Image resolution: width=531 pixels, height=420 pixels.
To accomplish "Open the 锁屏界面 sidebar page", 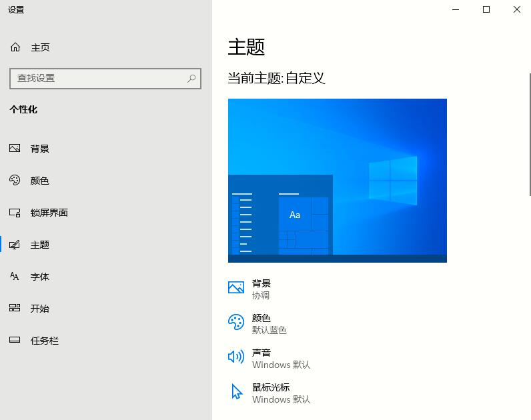I will [49, 213].
